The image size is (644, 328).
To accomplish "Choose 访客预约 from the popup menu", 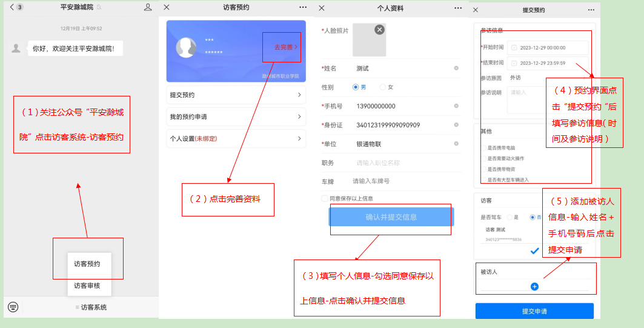I will click(x=87, y=264).
